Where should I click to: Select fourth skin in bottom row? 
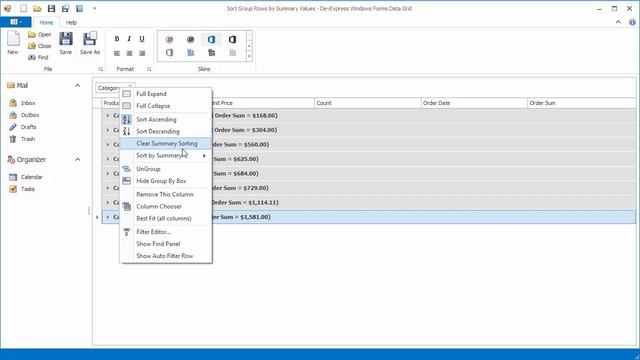tap(232, 53)
